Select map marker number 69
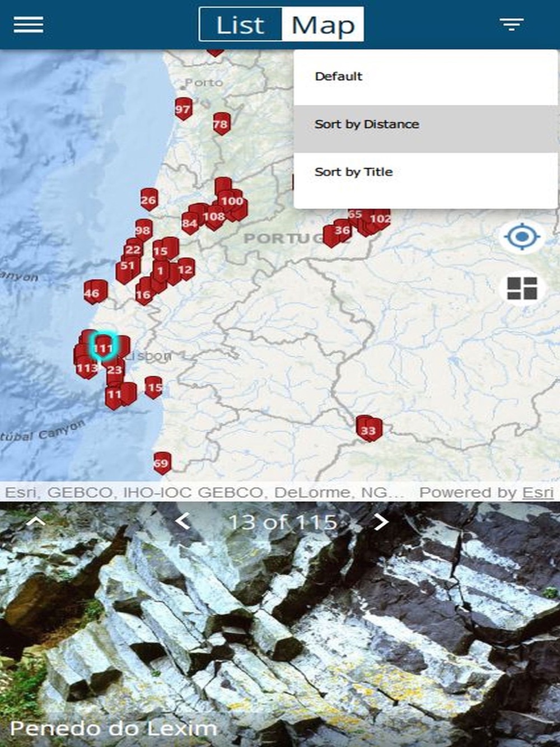 162,463
